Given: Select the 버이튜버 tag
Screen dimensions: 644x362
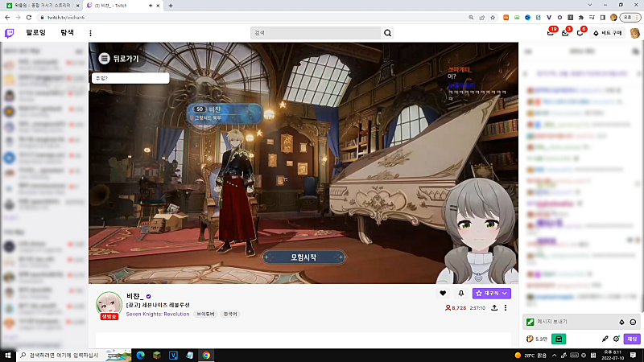Looking at the screenshot, I should 205,314.
